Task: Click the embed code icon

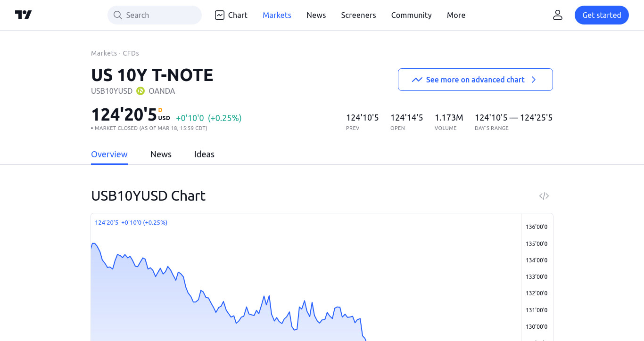Action: [x=544, y=196]
